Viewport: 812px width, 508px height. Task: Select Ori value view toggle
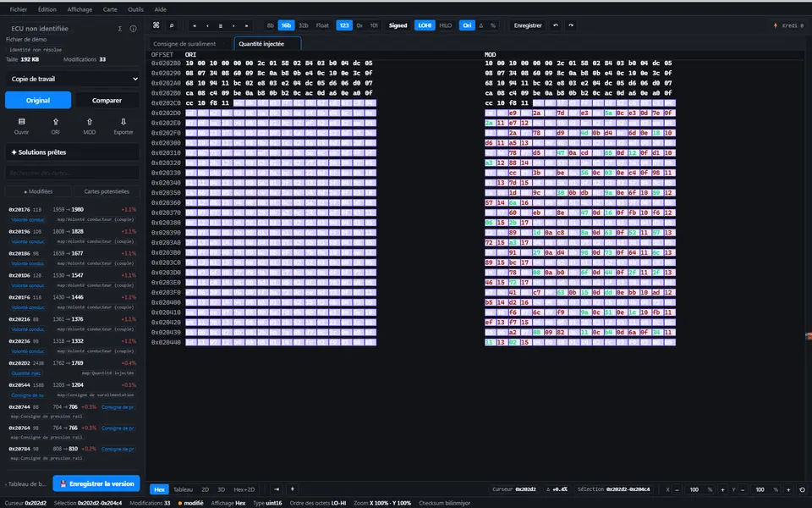(467, 25)
